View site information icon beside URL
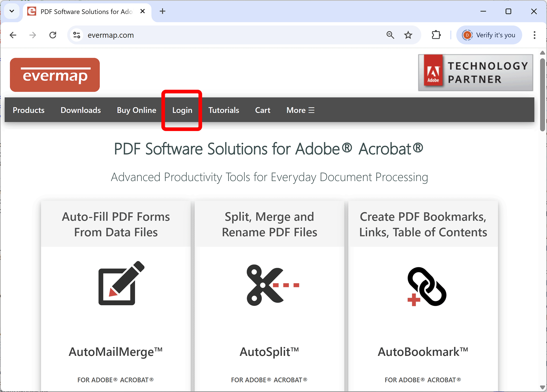Viewport: 547px width, 392px height. pyautogui.click(x=77, y=35)
